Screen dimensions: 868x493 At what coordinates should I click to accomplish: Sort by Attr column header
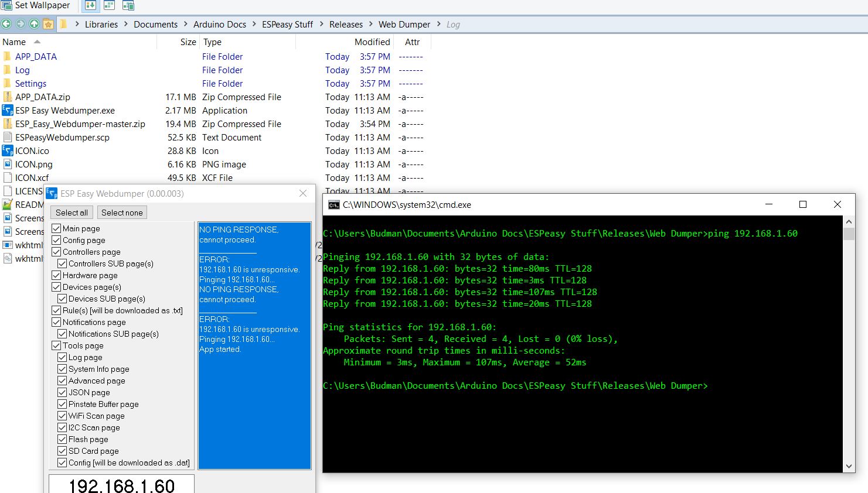[x=413, y=42]
